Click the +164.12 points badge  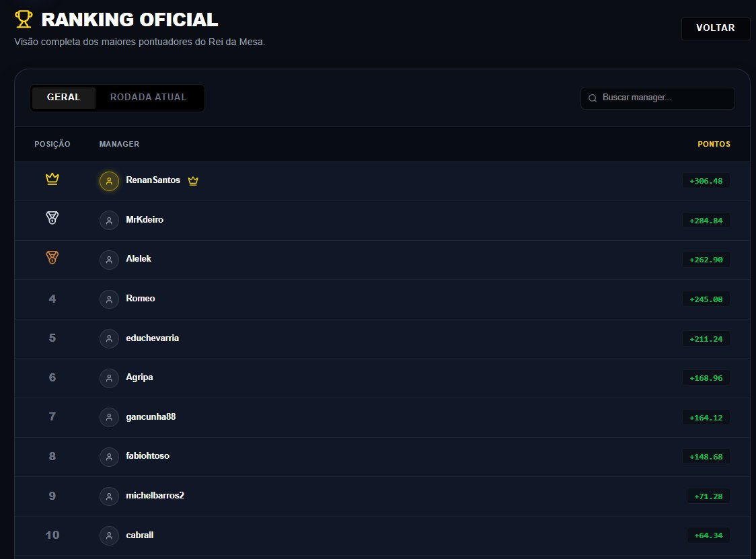coord(706,418)
